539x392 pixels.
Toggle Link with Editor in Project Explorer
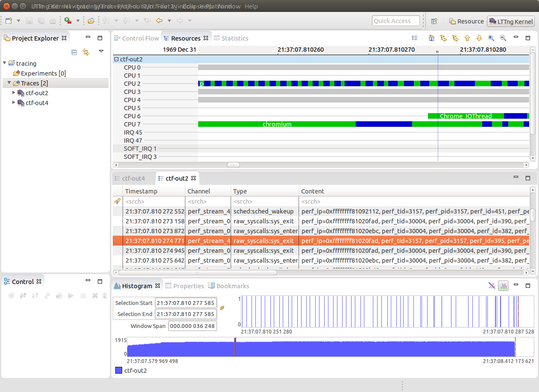[x=86, y=52]
